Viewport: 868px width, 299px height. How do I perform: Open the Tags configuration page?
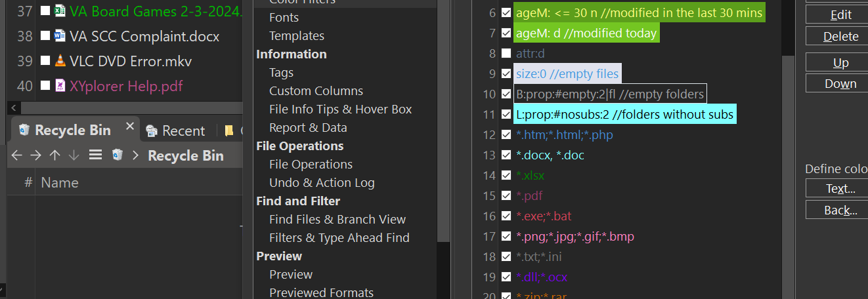281,73
